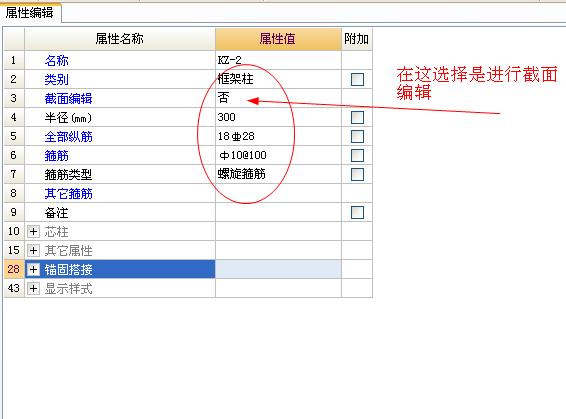Expand the 显示样式 group

pyautogui.click(x=33, y=289)
